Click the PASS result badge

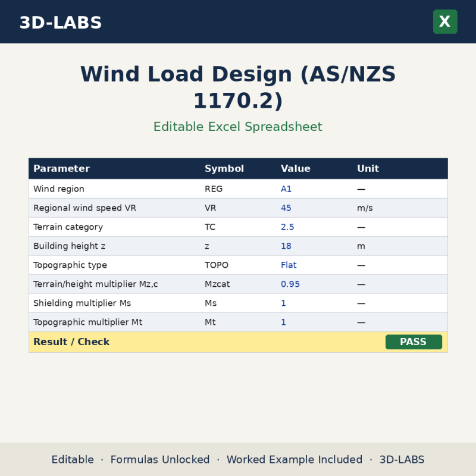[x=414, y=342]
